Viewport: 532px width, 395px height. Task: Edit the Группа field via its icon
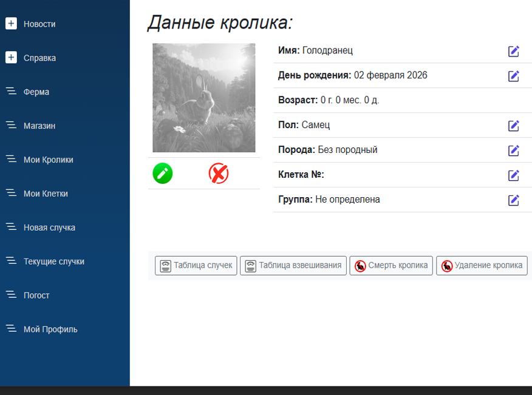[x=513, y=200]
